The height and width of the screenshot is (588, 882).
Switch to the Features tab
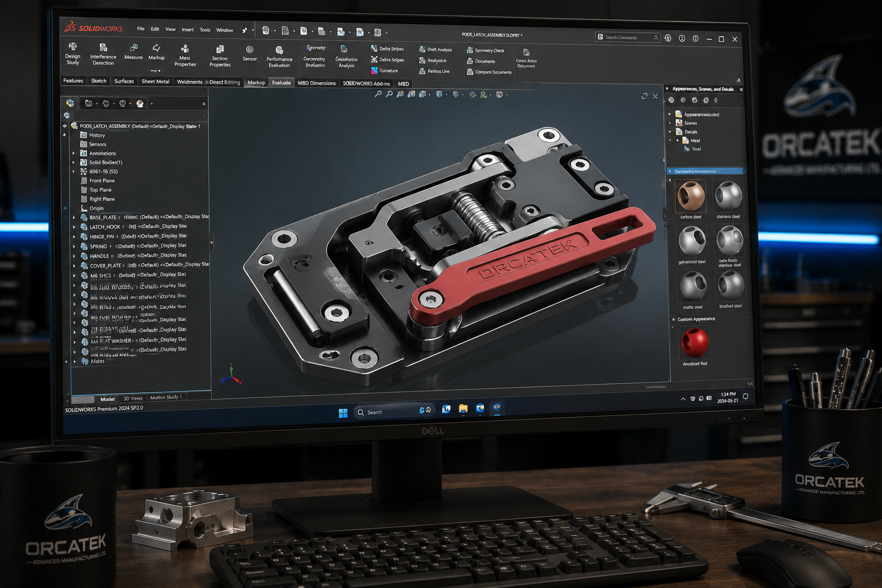[x=73, y=81]
